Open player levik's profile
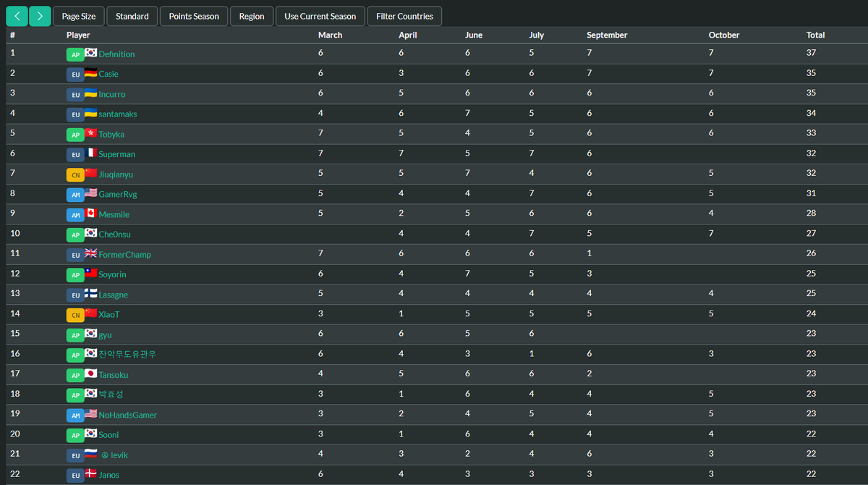The width and height of the screenshot is (868, 485). 114,455
